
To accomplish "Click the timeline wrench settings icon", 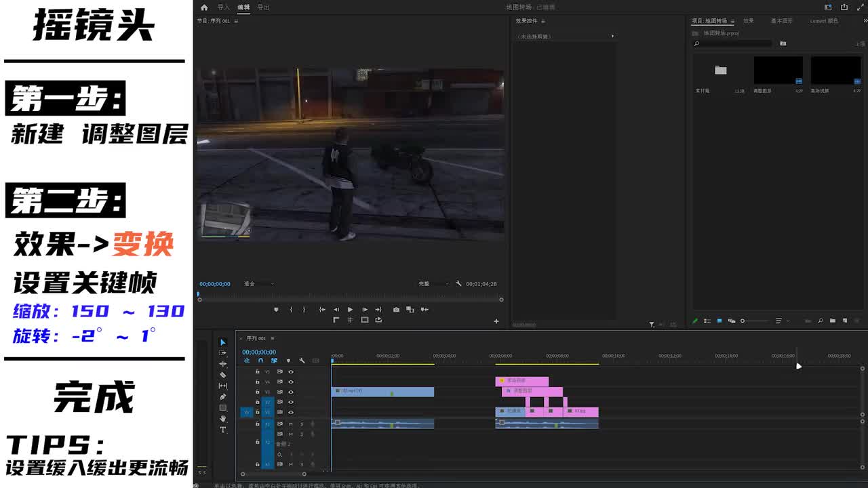I will pos(302,361).
